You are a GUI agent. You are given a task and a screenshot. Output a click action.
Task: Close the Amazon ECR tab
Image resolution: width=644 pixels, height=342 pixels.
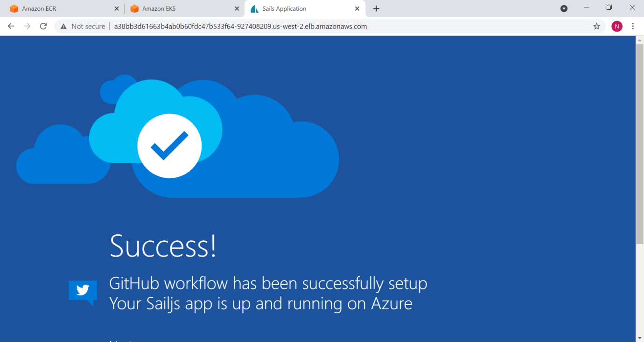tap(117, 9)
